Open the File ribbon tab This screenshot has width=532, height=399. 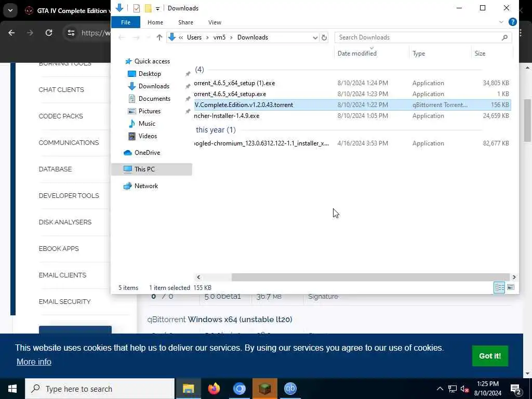[x=126, y=22]
